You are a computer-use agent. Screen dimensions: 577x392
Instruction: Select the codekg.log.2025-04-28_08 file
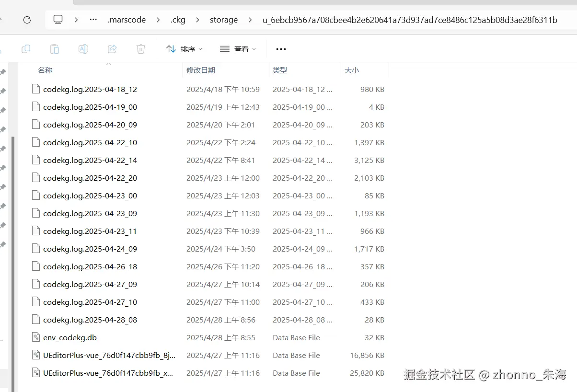(90, 320)
